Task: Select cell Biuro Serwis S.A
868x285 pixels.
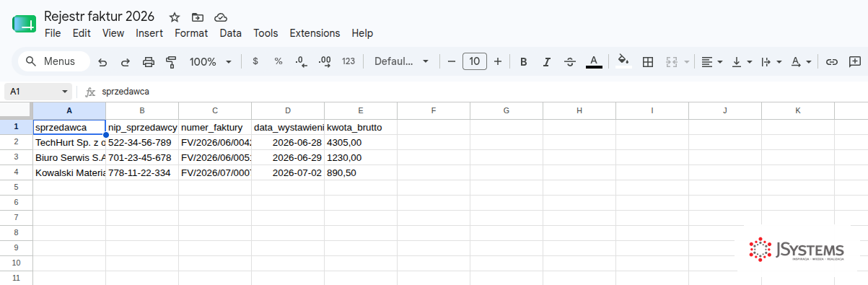Action: pos(69,157)
